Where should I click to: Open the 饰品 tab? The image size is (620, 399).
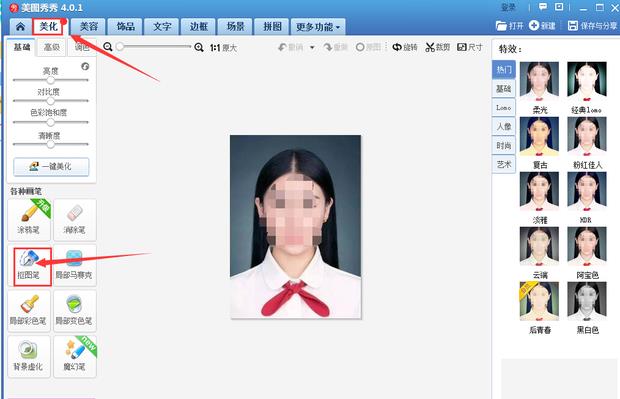[x=125, y=26]
